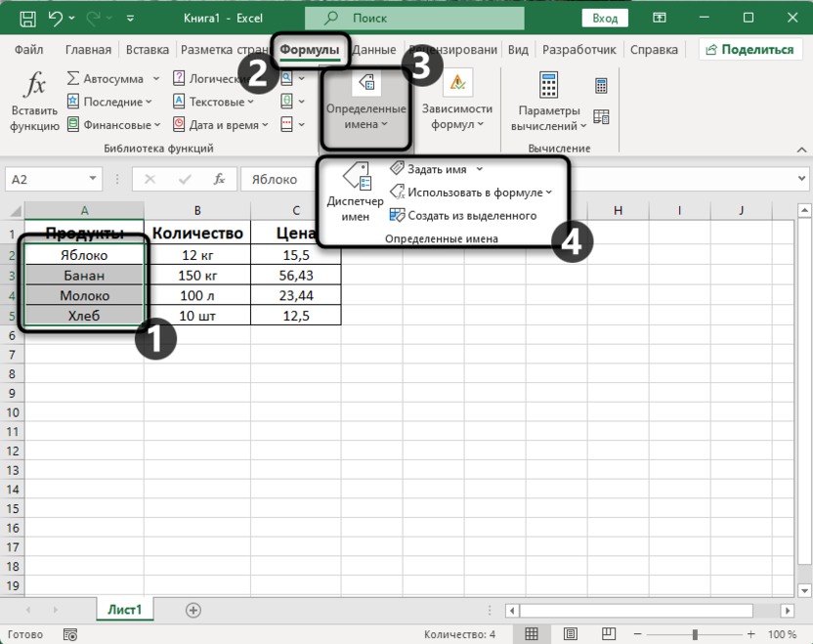Cancel entry with X in formula bar
813x644 pixels.
point(150,180)
